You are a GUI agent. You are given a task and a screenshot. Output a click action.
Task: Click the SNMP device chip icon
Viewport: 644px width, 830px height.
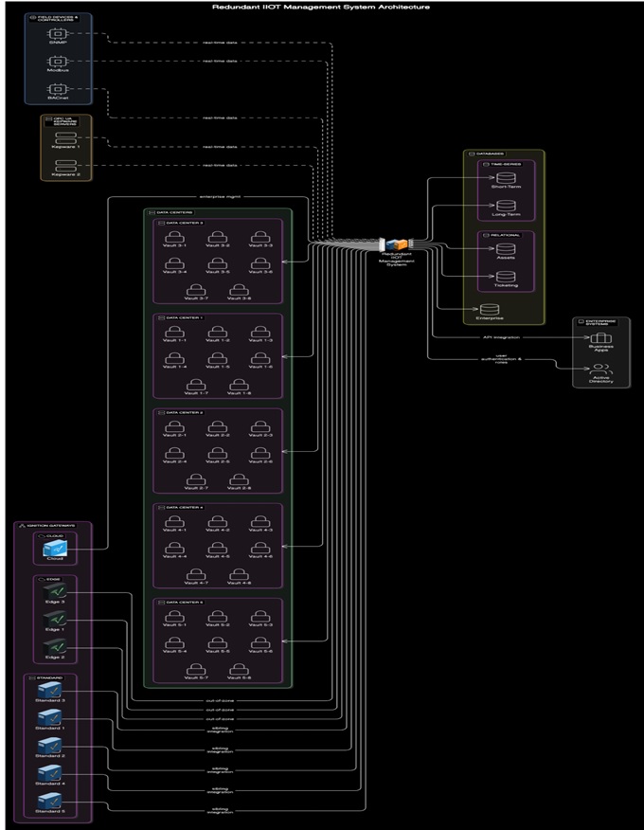[56, 35]
